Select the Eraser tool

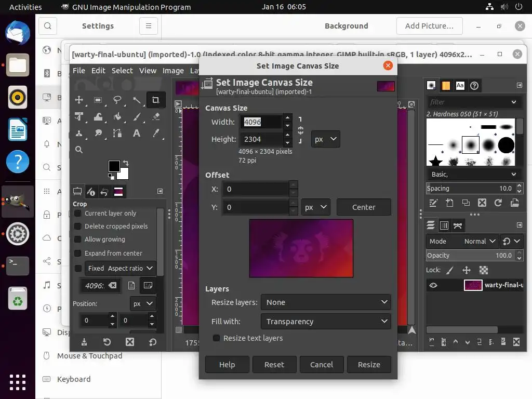coord(156,117)
